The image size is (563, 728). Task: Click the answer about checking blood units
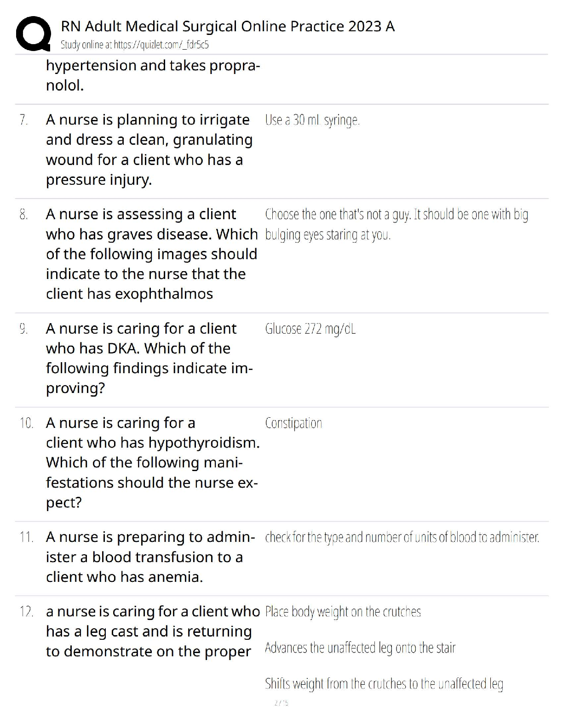tap(402, 537)
